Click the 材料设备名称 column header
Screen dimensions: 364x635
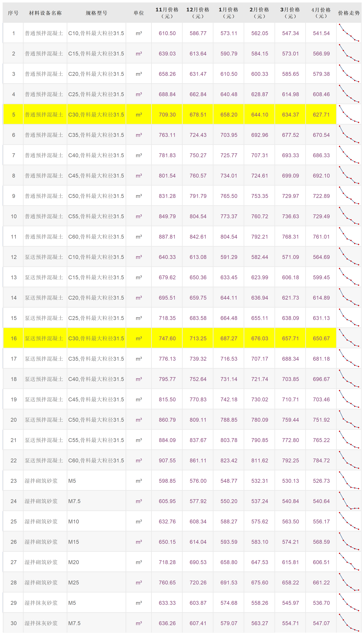45,13
